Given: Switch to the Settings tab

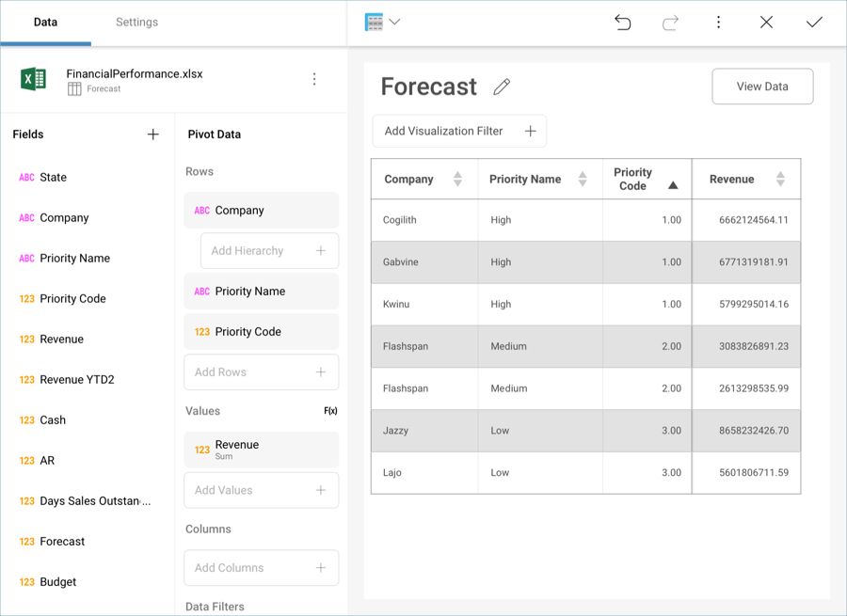Looking at the screenshot, I should coord(136,23).
